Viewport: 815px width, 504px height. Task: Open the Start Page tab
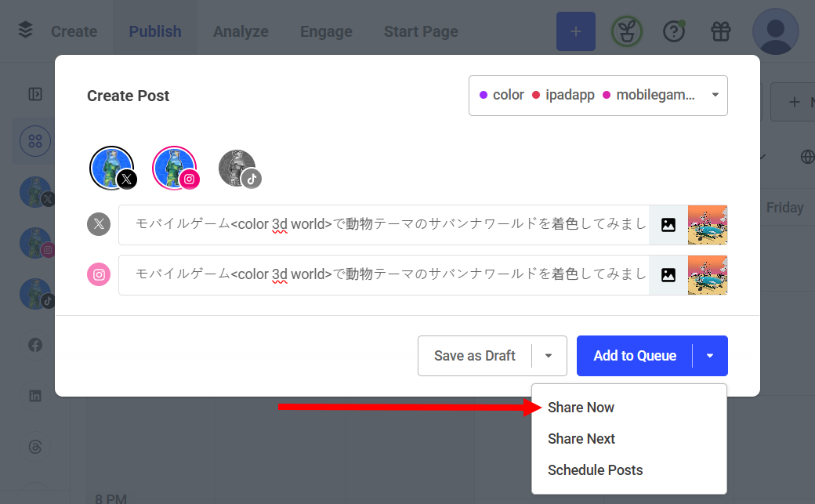[x=421, y=31]
